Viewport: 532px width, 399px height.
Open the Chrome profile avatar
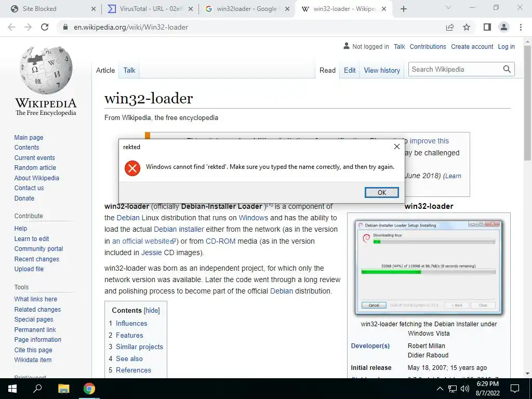click(504, 27)
